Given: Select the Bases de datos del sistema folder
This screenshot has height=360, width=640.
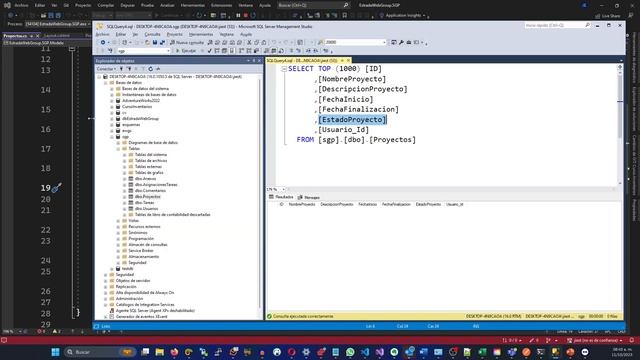Looking at the screenshot, I should 145,89.
